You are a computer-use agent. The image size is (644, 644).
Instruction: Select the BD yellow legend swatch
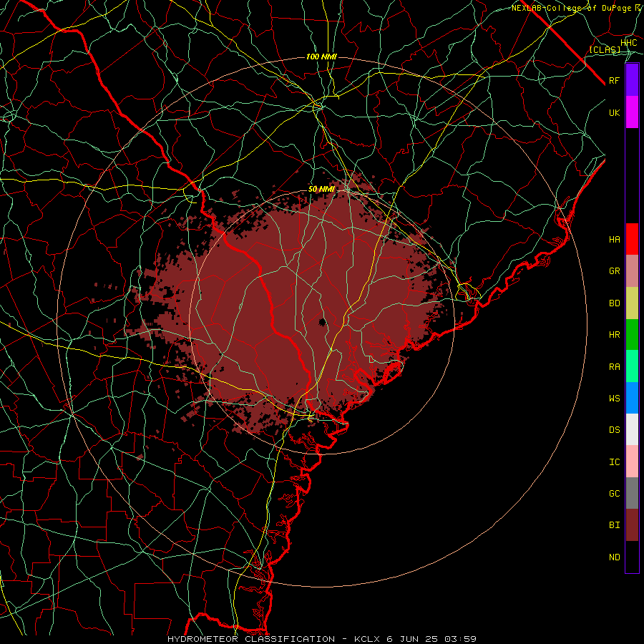pyautogui.click(x=632, y=303)
